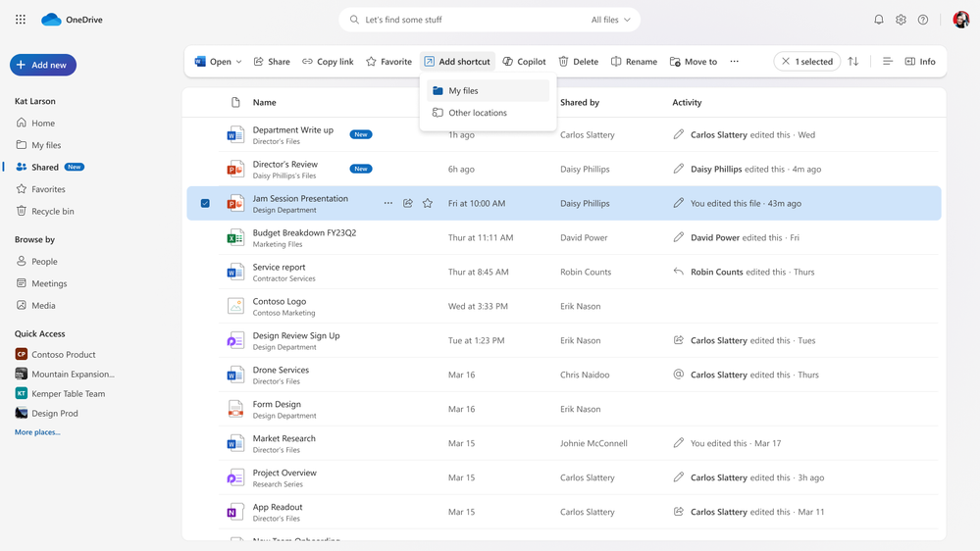Follow the More places link
The height and width of the screenshot is (551, 980).
37,432
